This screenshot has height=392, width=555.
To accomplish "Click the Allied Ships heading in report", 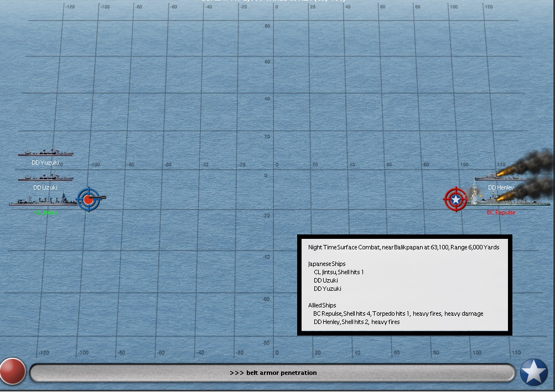I will point(322,305).
